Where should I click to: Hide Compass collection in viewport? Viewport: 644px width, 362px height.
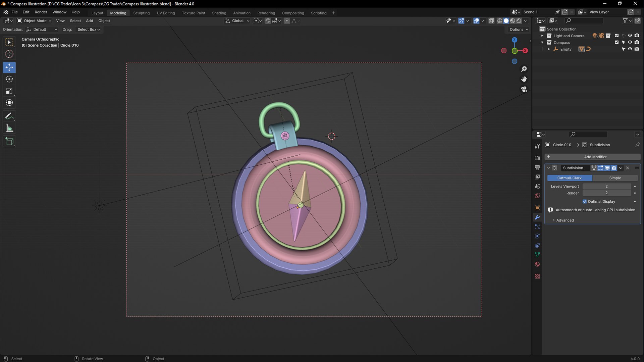[630, 42]
